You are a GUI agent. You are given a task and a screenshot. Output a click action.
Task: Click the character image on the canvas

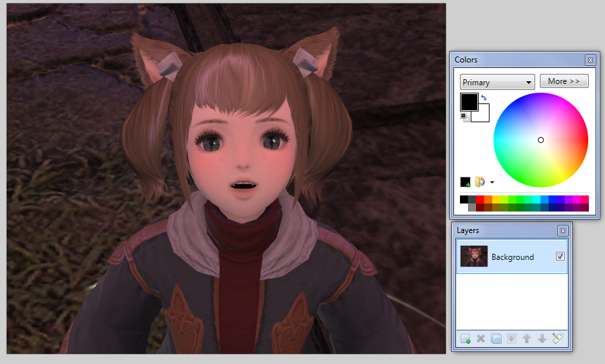(226, 179)
